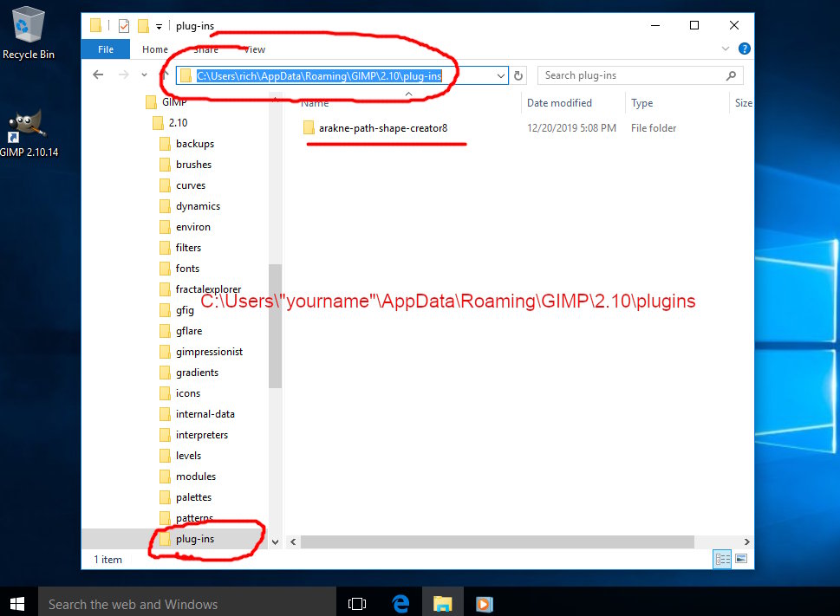Open the recent locations dropdown arrow

tap(144, 75)
